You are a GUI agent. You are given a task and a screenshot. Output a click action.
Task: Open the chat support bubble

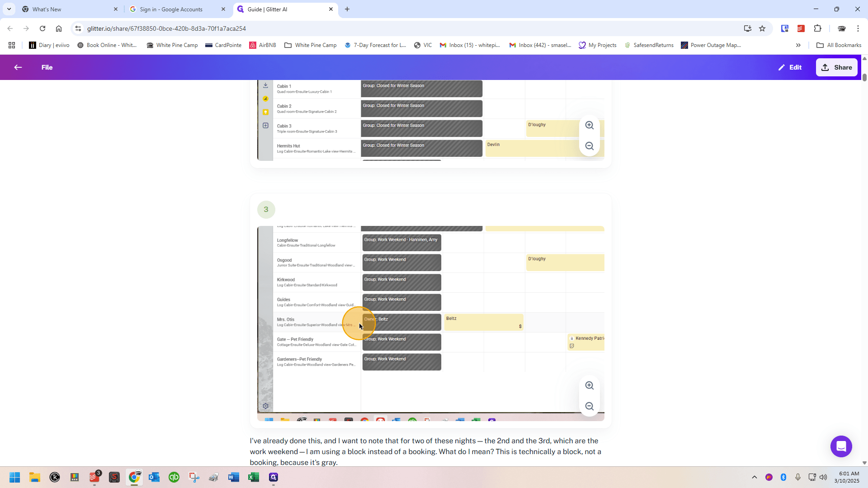841,446
